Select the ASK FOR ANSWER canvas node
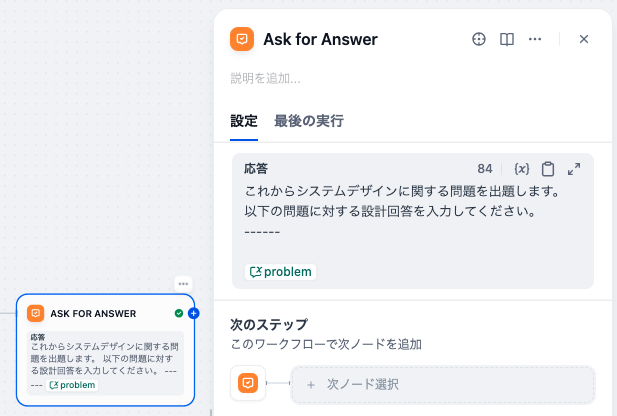Image resolution: width=617 pixels, height=416 pixels. pos(105,350)
